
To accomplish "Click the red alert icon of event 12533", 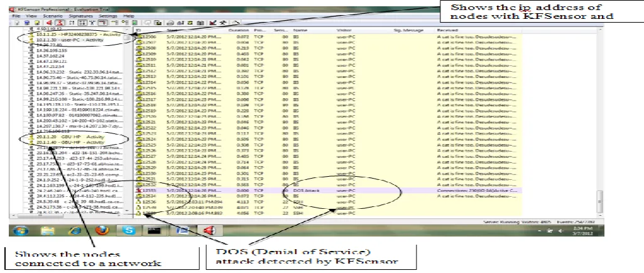I will point(139,191).
